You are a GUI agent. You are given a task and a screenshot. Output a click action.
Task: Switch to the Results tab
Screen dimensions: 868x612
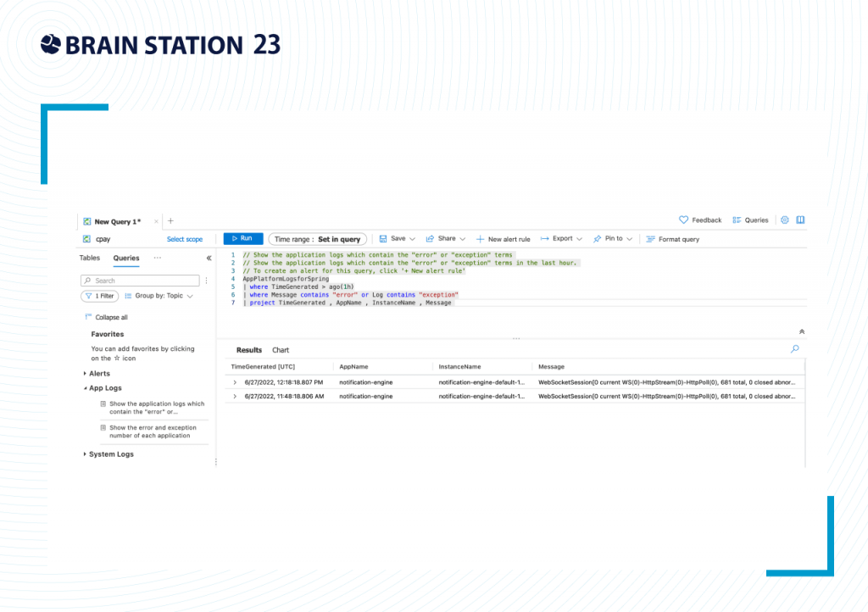point(248,350)
